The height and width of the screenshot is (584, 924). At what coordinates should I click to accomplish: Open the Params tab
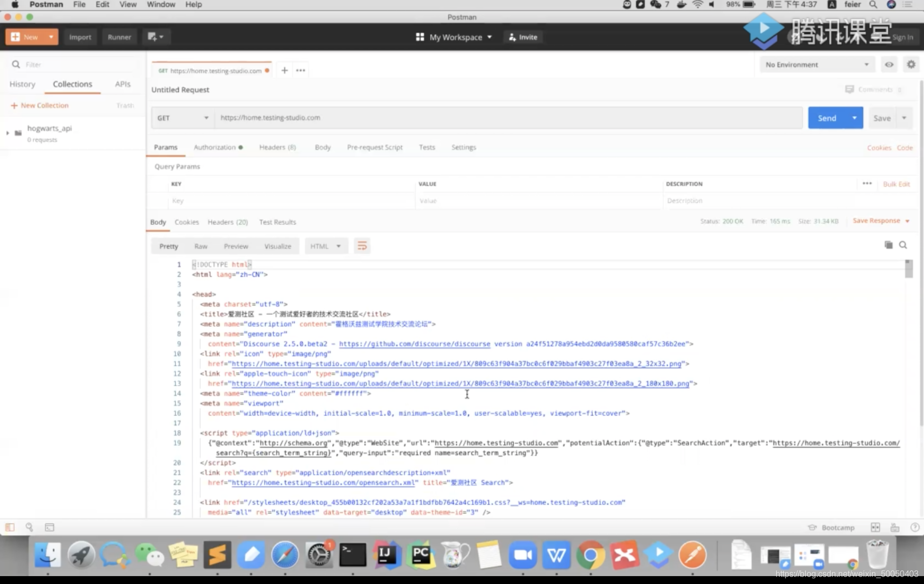point(166,147)
